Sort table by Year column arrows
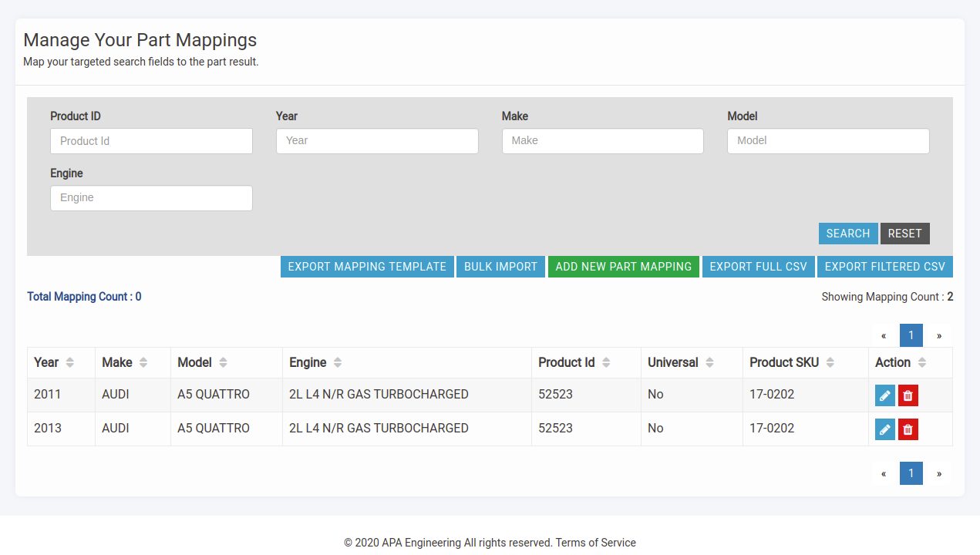This screenshot has width=980, height=555. [x=70, y=362]
